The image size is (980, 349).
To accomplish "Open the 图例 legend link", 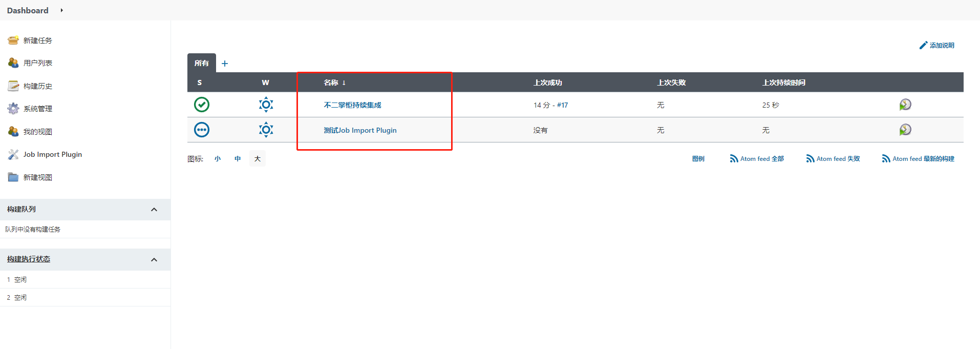I will (x=698, y=159).
